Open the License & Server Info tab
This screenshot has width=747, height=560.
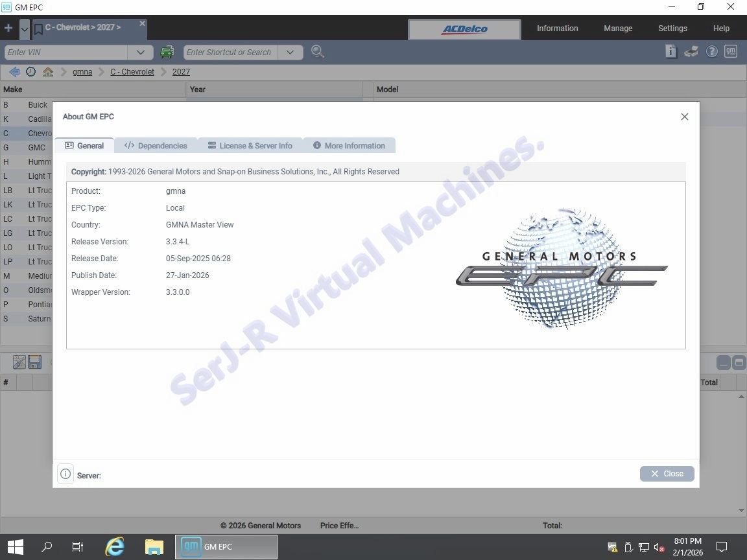(x=250, y=146)
